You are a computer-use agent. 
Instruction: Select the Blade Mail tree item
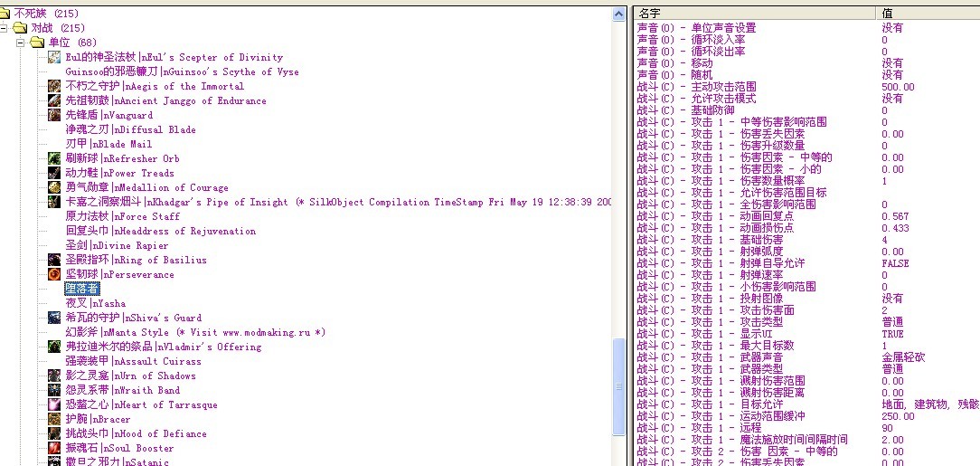(108, 144)
